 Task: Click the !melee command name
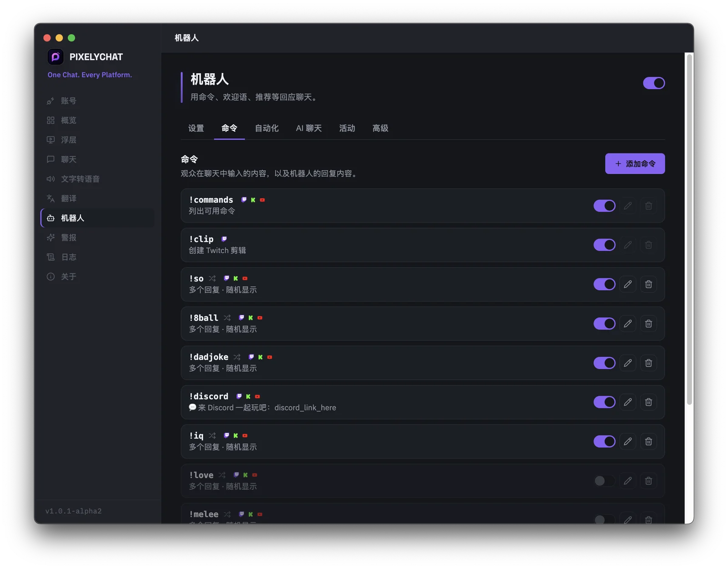204,514
